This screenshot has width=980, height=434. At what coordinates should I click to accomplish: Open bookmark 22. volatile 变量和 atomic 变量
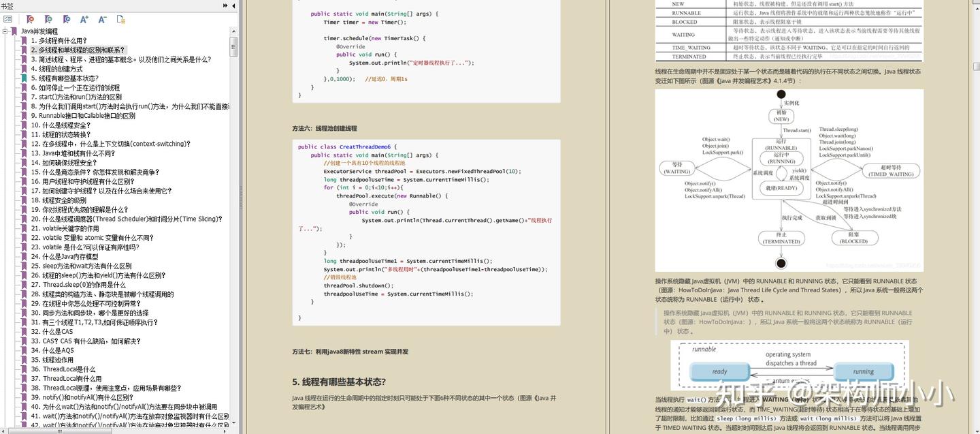click(x=92, y=238)
